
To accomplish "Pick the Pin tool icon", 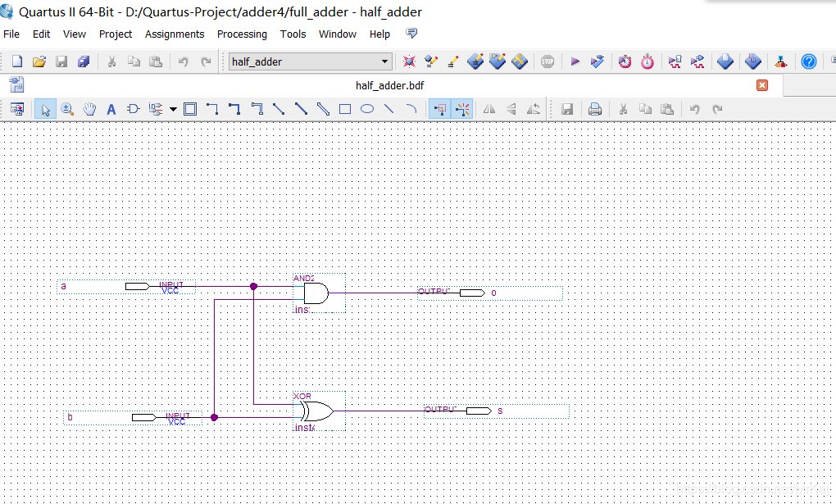I will [x=155, y=109].
